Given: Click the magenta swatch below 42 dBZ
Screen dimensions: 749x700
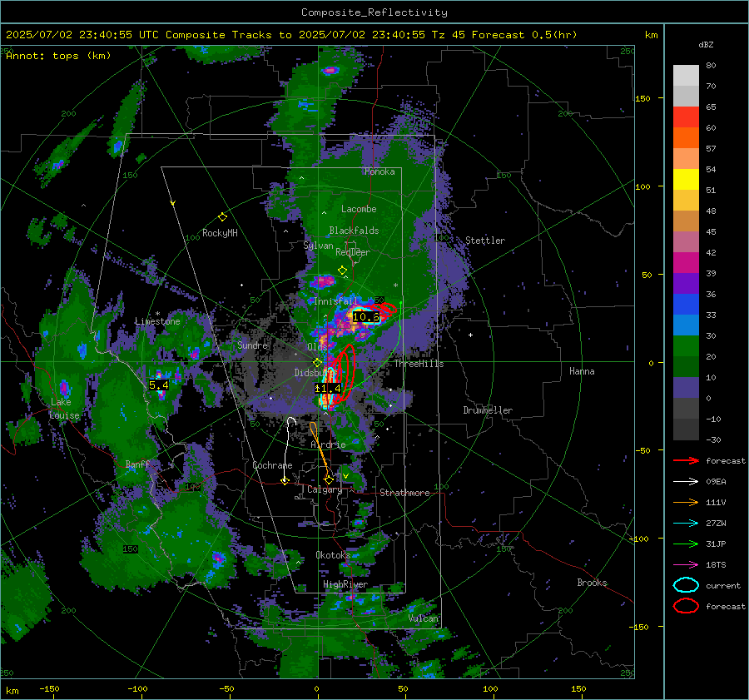Looking at the screenshot, I should pos(686,263).
